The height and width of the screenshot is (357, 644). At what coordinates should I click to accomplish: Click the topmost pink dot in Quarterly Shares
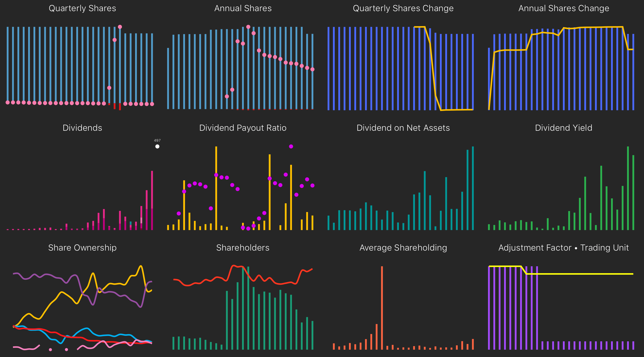pyautogui.click(x=120, y=27)
